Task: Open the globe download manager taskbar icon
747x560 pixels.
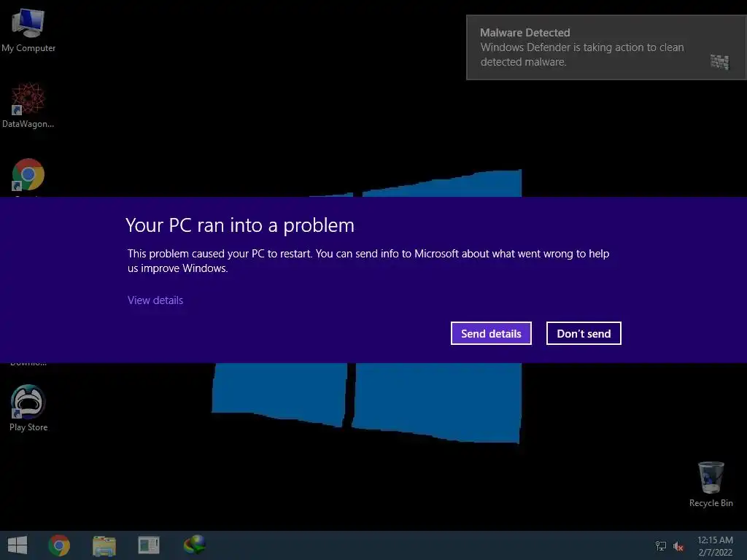Action: tap(194, 545)
